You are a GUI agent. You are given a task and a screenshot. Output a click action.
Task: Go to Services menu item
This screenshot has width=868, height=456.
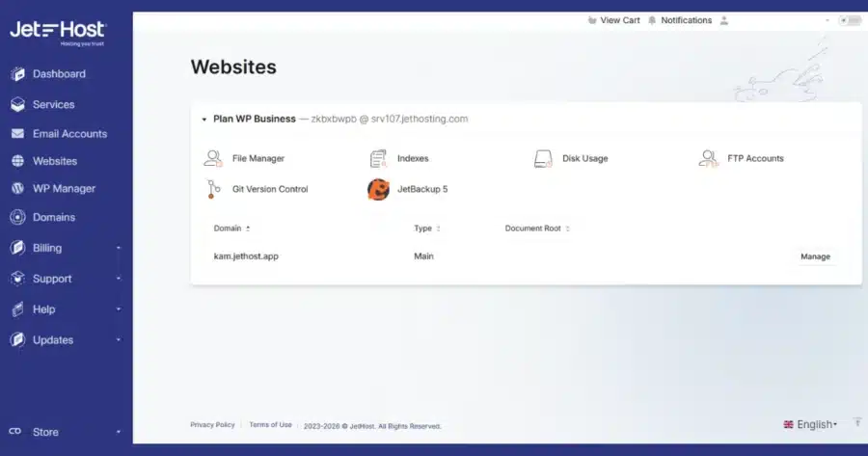[x=54, y=104]
